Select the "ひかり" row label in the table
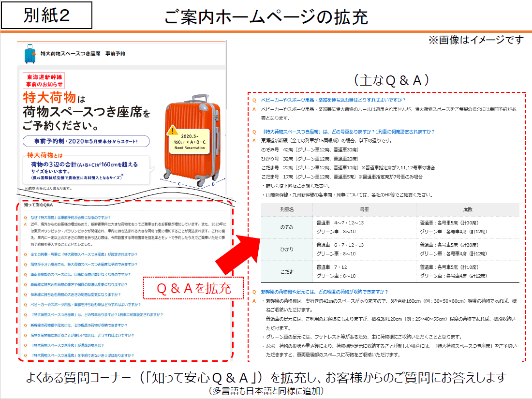532x399 pixels. point(287,250)
